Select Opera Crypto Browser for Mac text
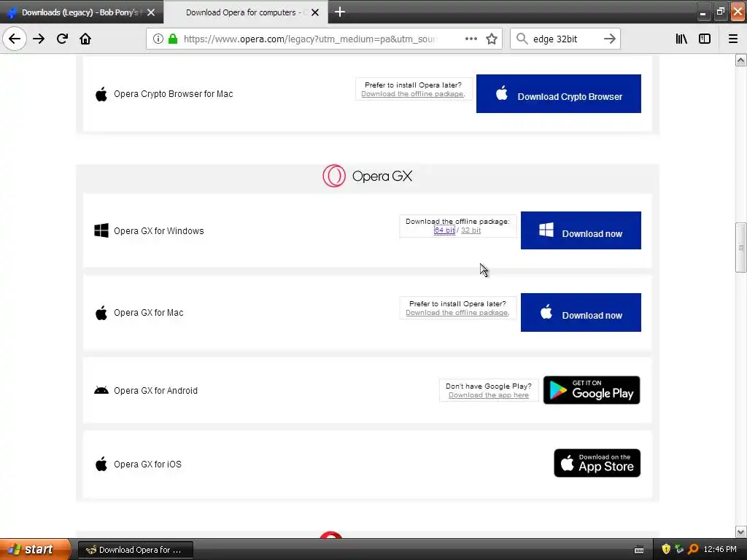 pyautogui.click(x=174, y=94)
